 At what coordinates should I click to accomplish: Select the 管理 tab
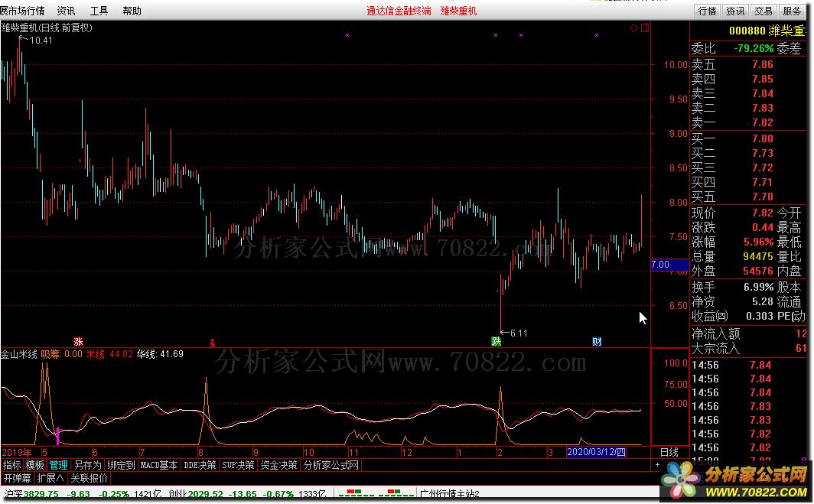point(59,465)
